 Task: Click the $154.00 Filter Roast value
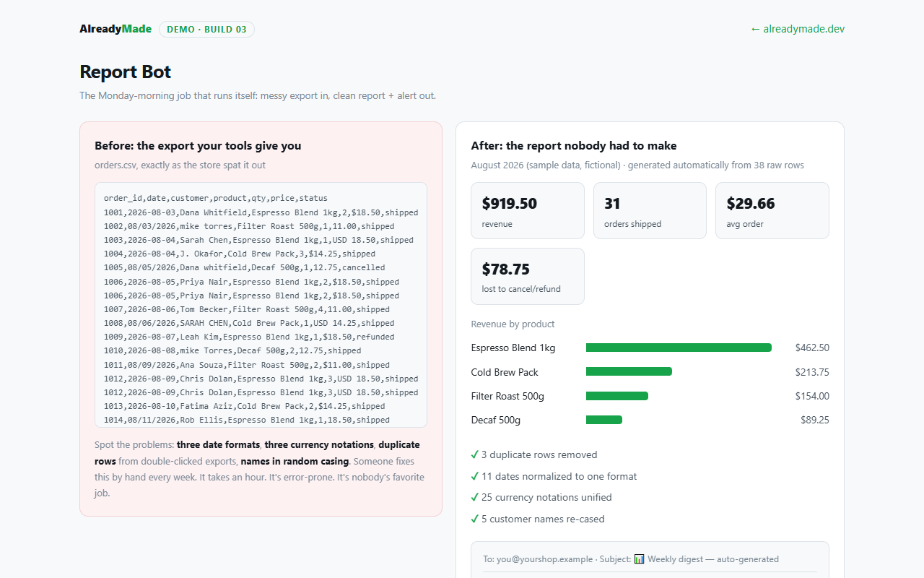tap(812, 396)
